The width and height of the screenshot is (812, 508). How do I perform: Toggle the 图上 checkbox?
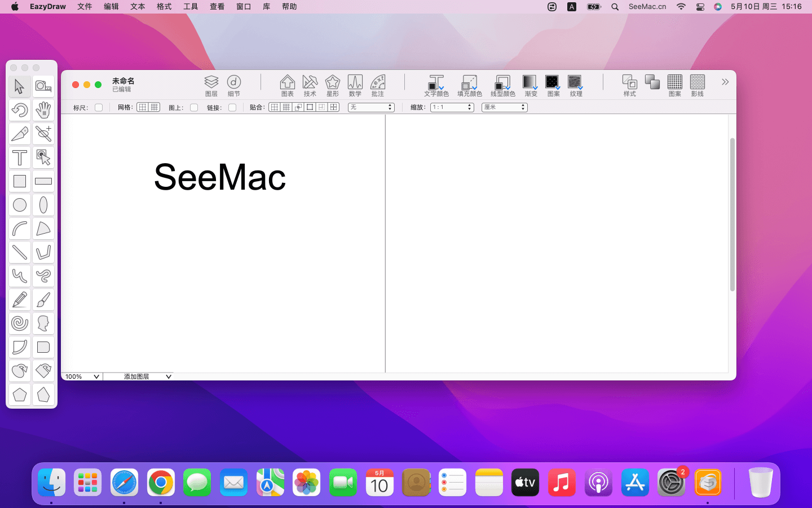click(x=194, y=107)
